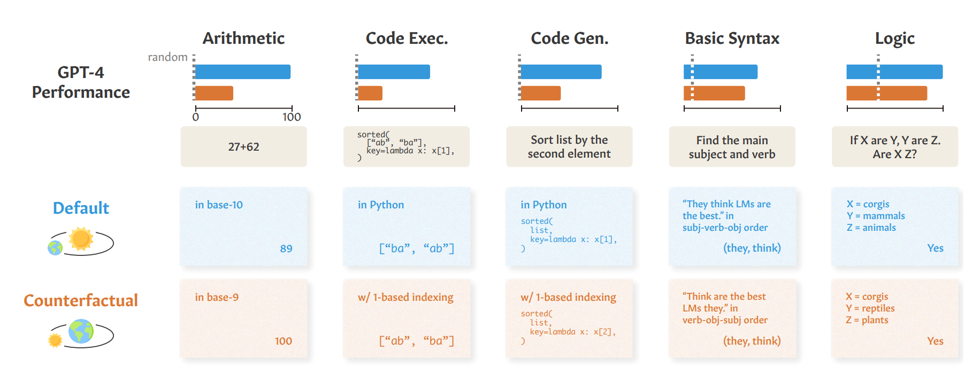Click the 'in base-9' counterfactual card
The width and height of the screenshot is (980, 374).
[x=243, y=318]
